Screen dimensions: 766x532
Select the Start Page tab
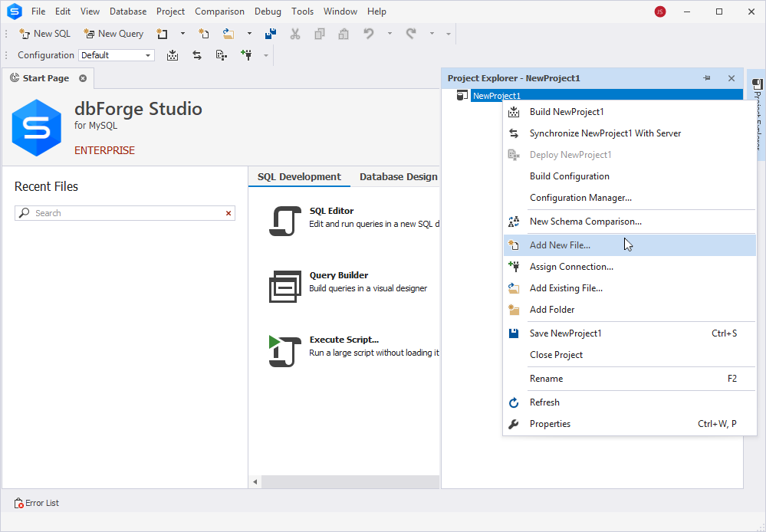[x=47, y=78]
